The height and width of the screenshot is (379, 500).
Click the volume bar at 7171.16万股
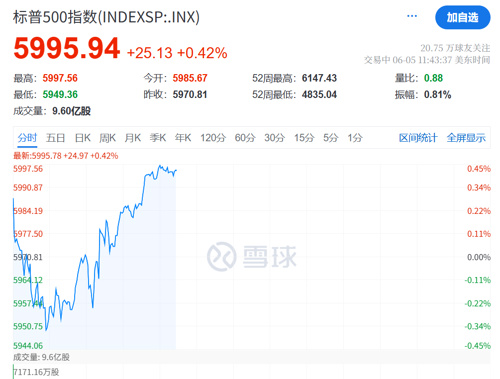click(14, 372)
